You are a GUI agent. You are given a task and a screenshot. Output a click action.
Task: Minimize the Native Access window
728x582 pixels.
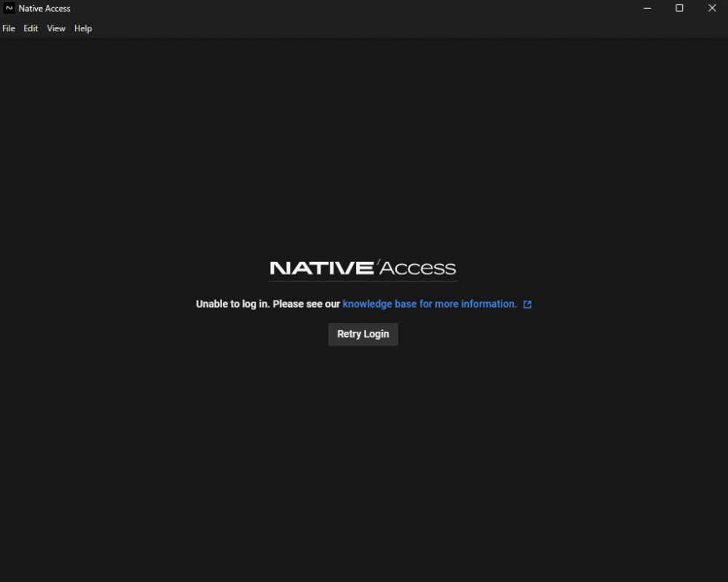tap(647, 8)
